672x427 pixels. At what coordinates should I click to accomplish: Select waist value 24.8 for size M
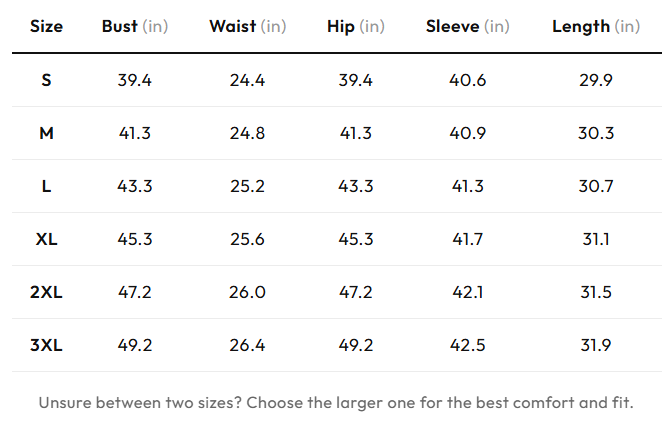coord(247,133)
